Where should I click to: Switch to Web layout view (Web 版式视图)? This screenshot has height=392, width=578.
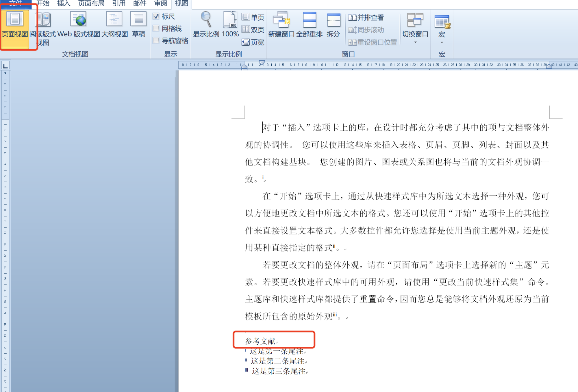[79, 25]
